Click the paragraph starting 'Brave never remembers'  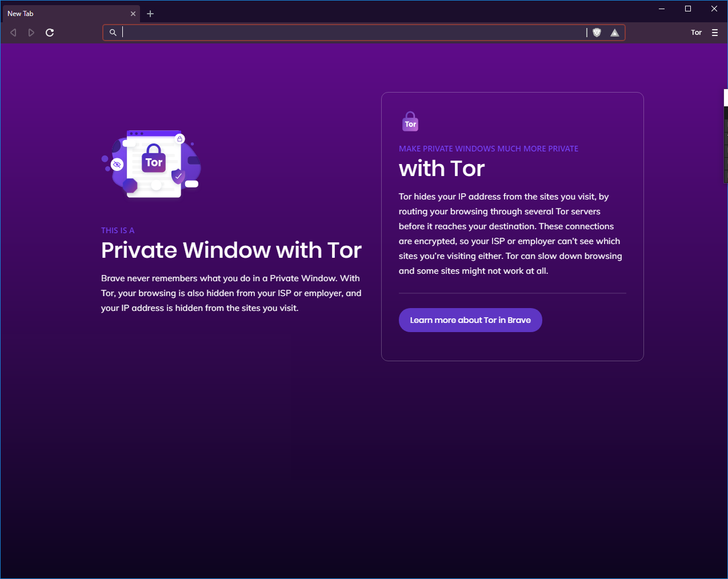coord(231,293)
